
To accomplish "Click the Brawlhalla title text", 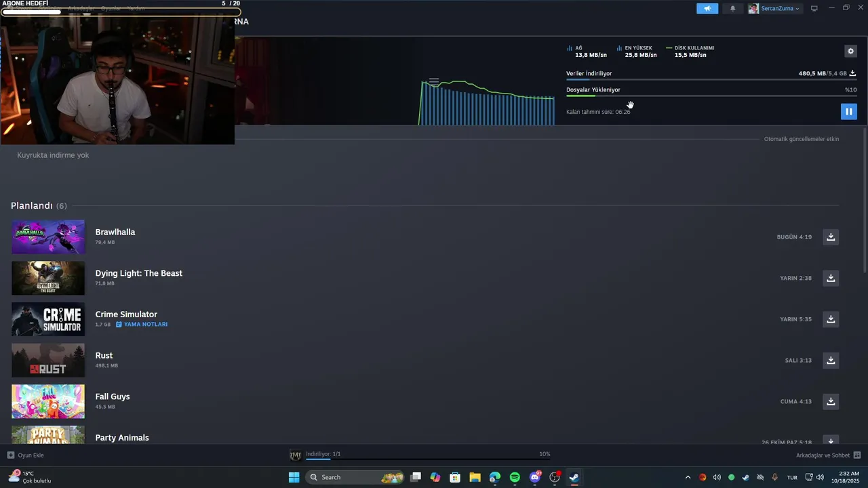I will click(115, 232).
